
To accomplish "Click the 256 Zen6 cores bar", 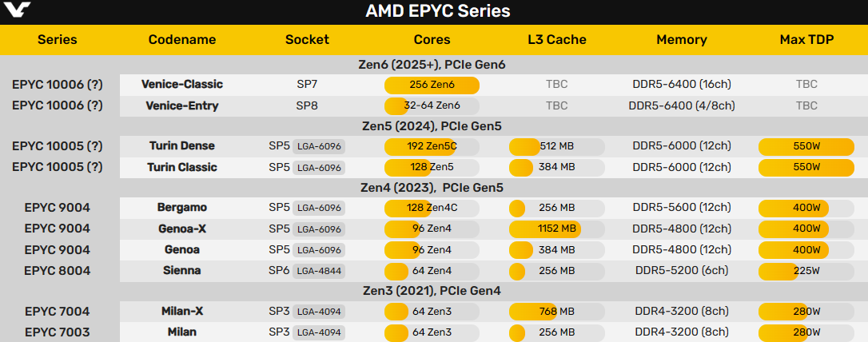I will tap(432, 85).
